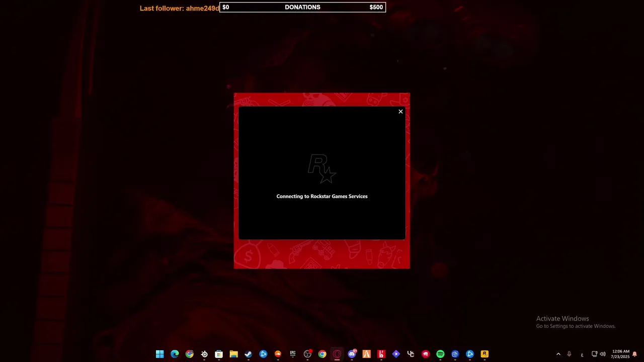Show hidden system tray icons
The image size is (644, 362).
point(558,354)
